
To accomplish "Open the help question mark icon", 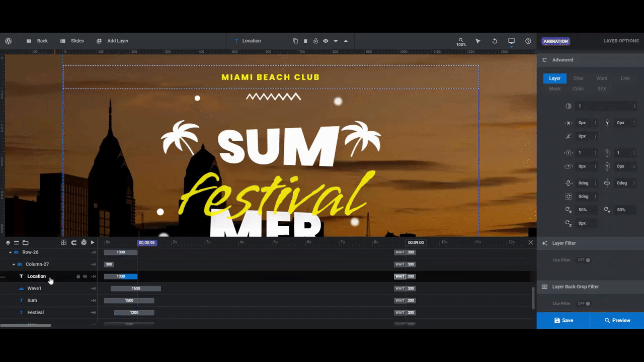I will [528, 41].
